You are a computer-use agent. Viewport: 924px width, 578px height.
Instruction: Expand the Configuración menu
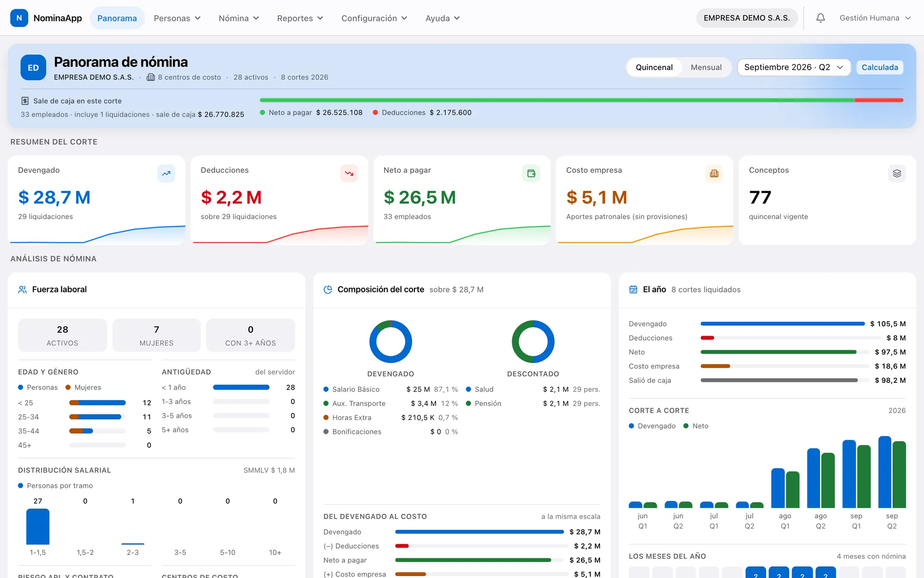point(374,18)
